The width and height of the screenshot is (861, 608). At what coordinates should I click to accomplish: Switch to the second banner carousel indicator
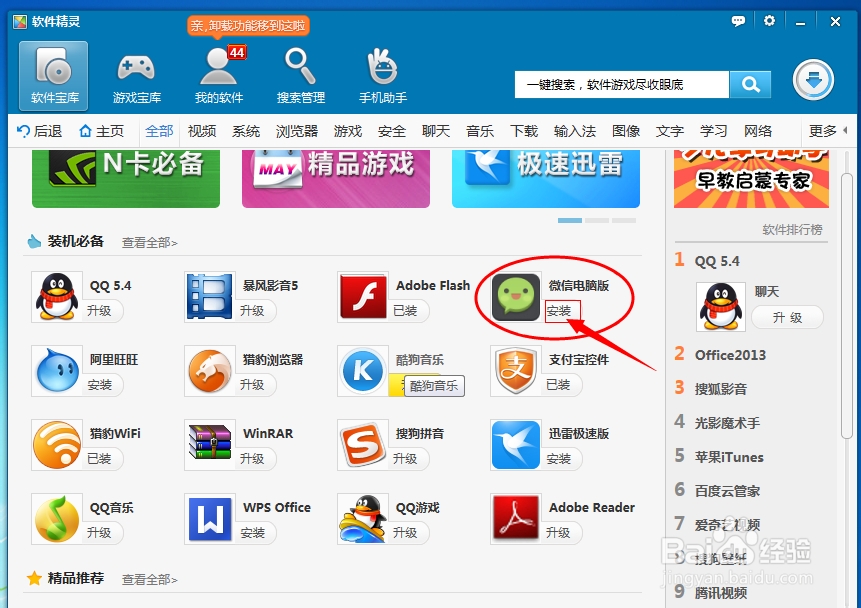pyautogui.click(x=596, y=220)
